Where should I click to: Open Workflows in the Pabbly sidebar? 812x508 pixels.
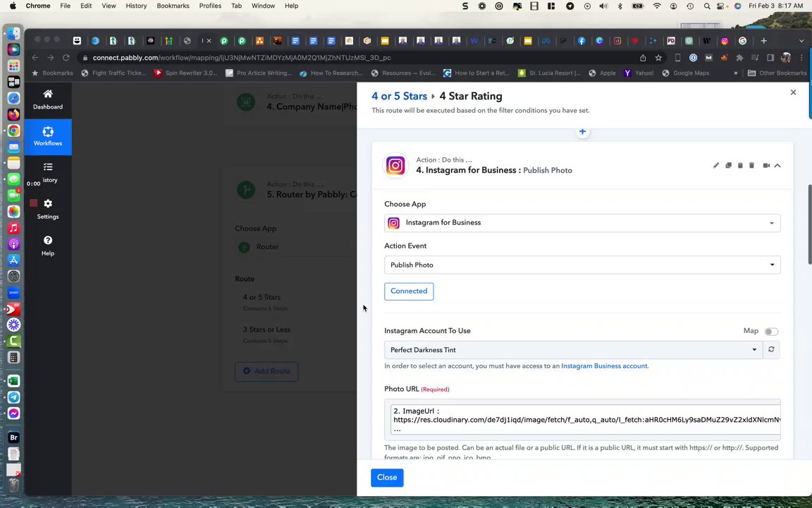pyautogui.click(x=48, y=137)
